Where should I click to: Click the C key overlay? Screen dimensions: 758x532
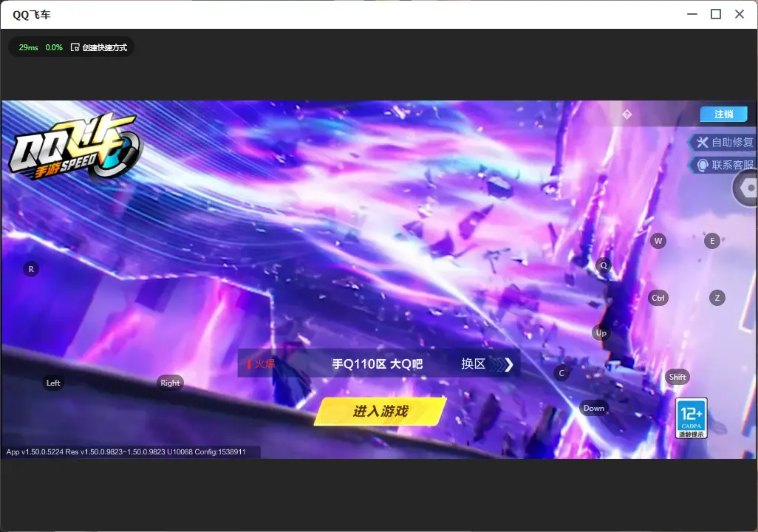(x=561, y=373)
